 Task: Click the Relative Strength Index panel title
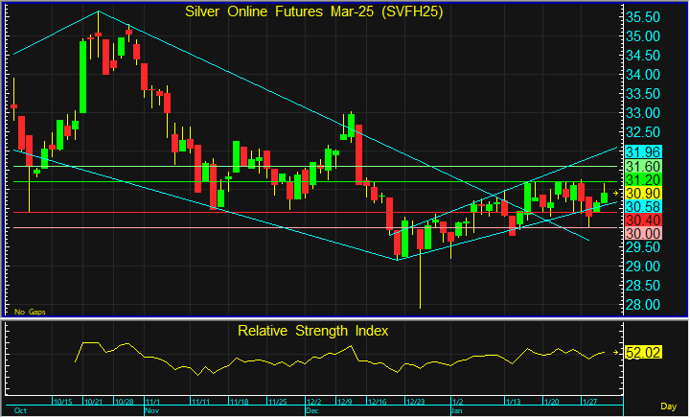(x=313, y=330)
